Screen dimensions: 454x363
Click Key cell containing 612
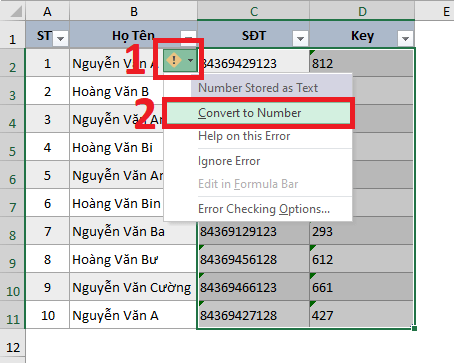362,259
